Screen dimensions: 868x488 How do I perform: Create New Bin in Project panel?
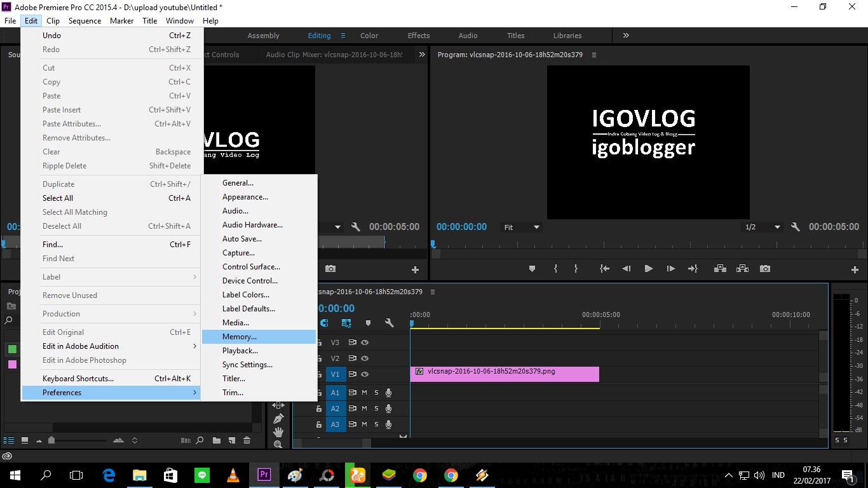tap(217, 440)
